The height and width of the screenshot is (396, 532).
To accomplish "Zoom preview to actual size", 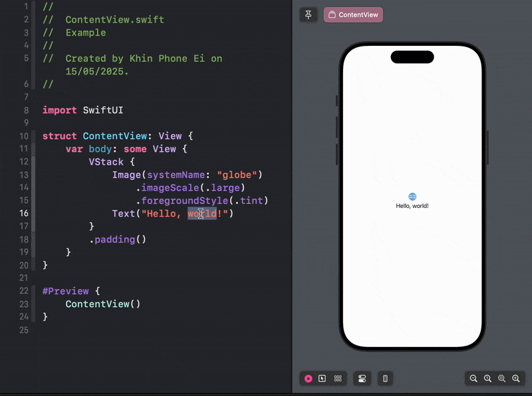I will coord(487,378).
